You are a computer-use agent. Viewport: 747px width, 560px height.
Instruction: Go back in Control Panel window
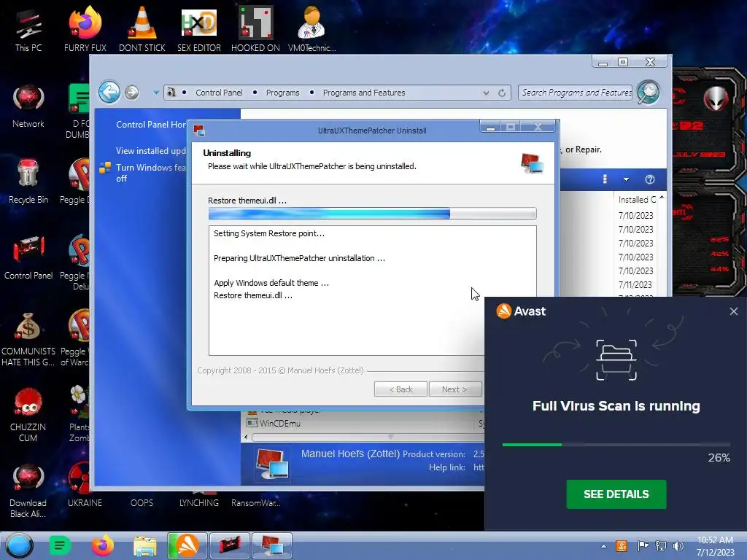(109, 92)
